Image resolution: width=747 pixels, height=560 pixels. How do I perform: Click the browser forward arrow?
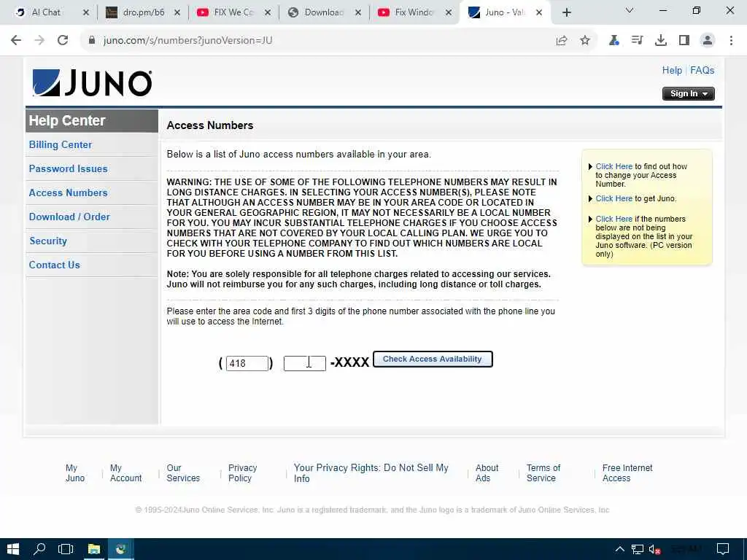[x=39, y=41]
